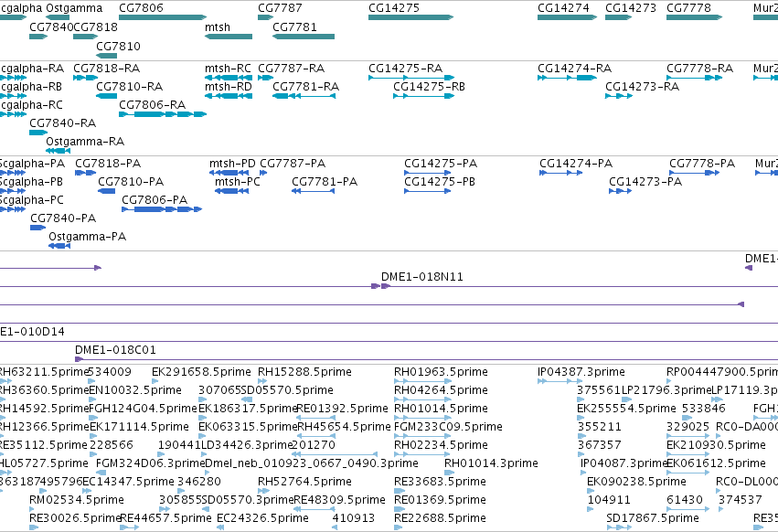Select the CG14275-RB transcript label
The height and width of the screenshot is (532, 778).
pos(429,86)
